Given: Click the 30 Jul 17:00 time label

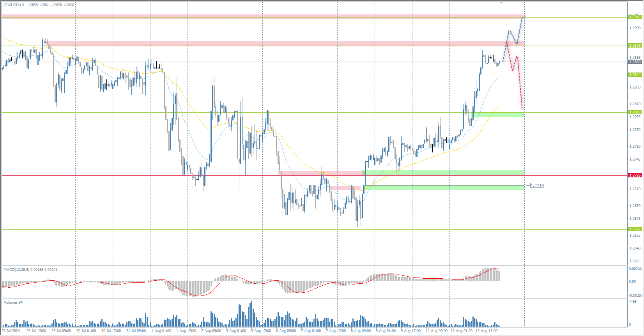Looking at the screenshot, I should pyautogui.click(x=111, y=331).
